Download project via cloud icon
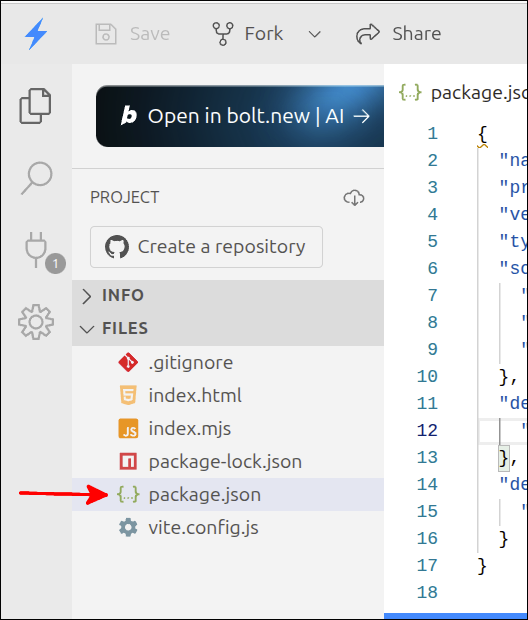This screenshot has width=528, height=620. (x=354, y=197)
